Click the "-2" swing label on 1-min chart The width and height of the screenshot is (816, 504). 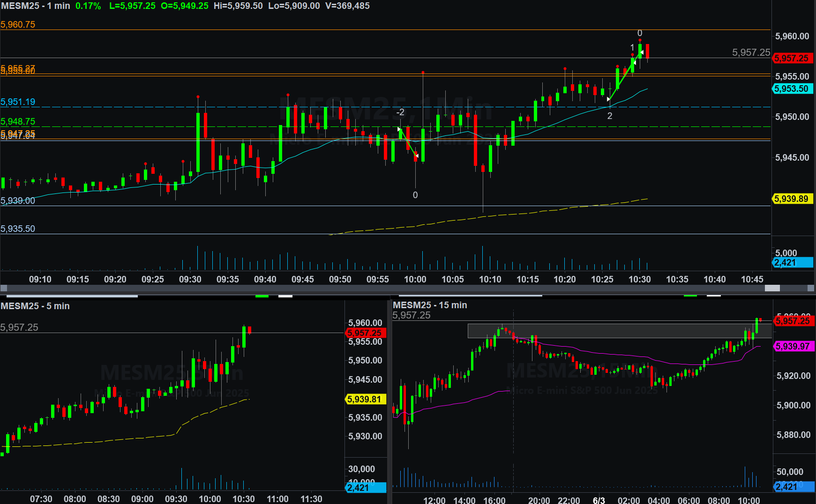click(400, 112)
